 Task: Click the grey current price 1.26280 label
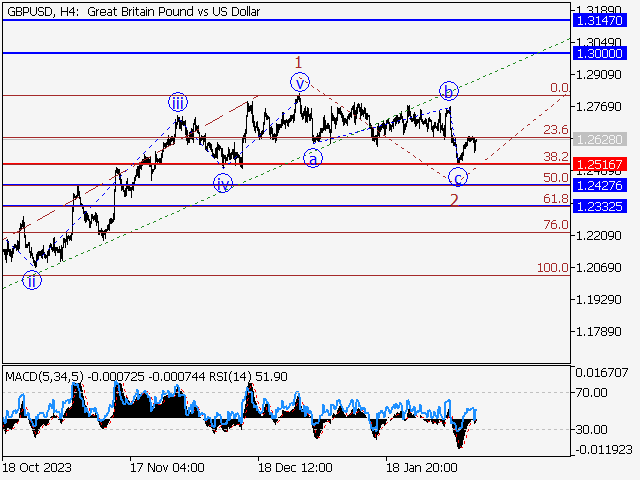pos(599,140)
